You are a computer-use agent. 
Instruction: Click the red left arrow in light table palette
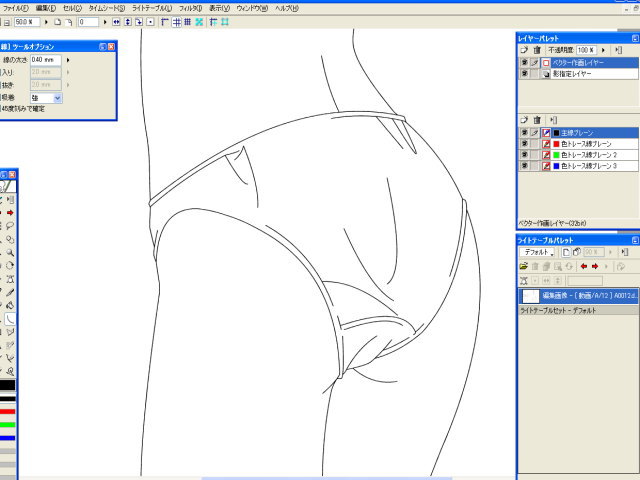[x=582, y=267]
